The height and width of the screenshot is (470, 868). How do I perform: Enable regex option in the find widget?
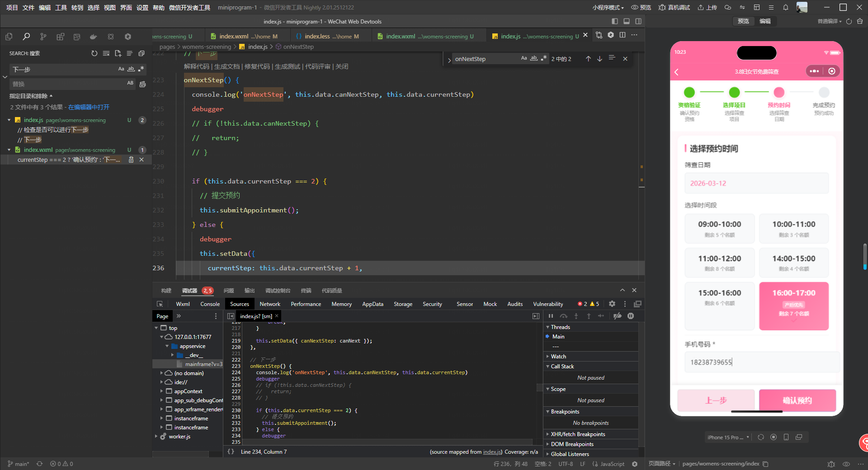tap(543, 58)
